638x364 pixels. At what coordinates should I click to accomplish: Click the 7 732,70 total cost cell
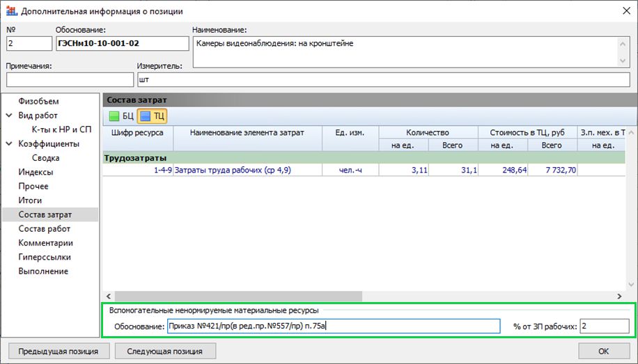552,170
